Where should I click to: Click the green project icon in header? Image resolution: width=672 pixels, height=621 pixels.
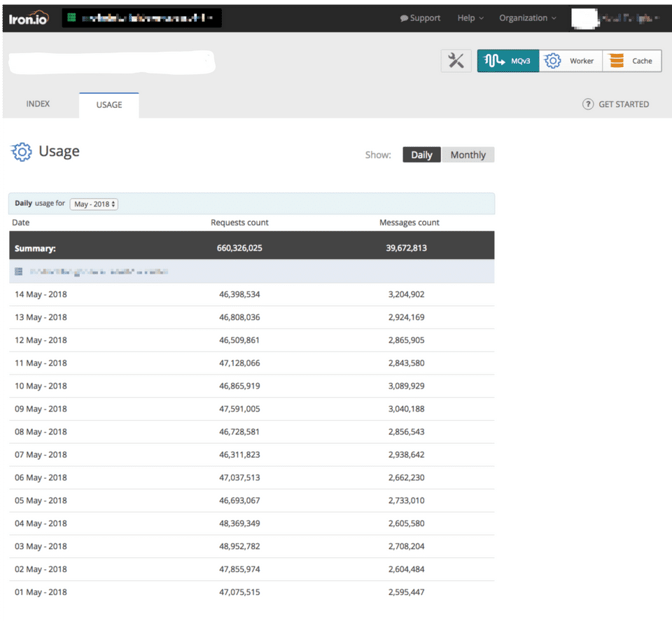71,18
